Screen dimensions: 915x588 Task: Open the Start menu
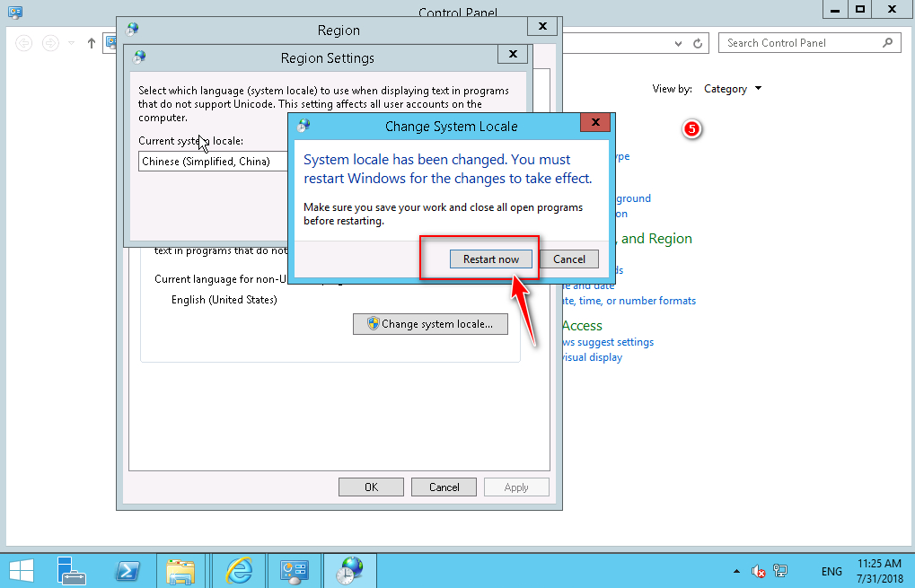(x=22, y=571)
